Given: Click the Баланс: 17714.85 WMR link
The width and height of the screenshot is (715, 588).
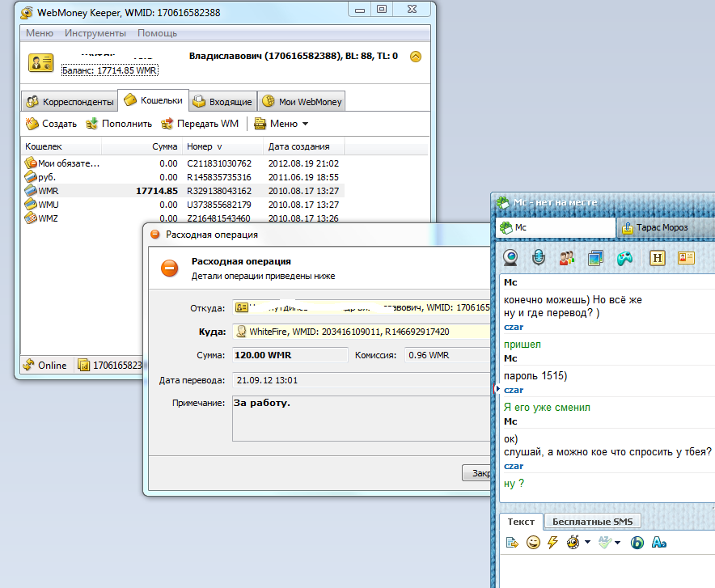Looking at the screenshot, I should pyautogui.click(x=109, y=70).
